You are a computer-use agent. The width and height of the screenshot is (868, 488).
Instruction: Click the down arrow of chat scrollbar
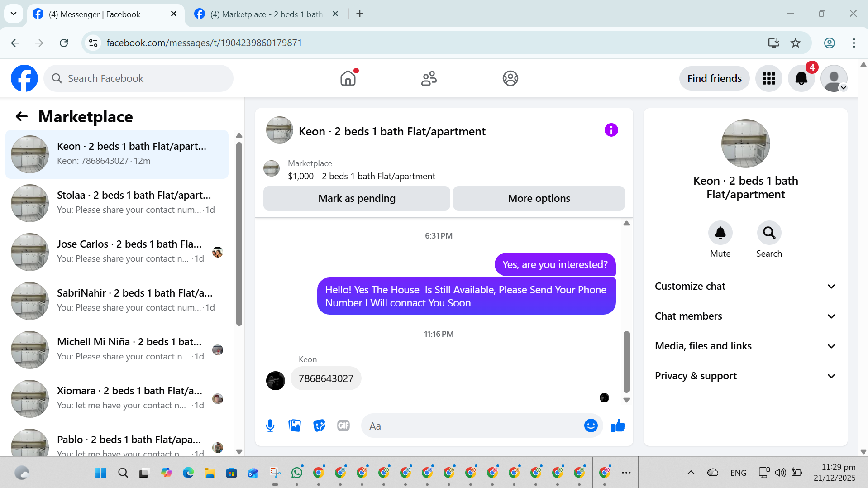coord(626,400)
